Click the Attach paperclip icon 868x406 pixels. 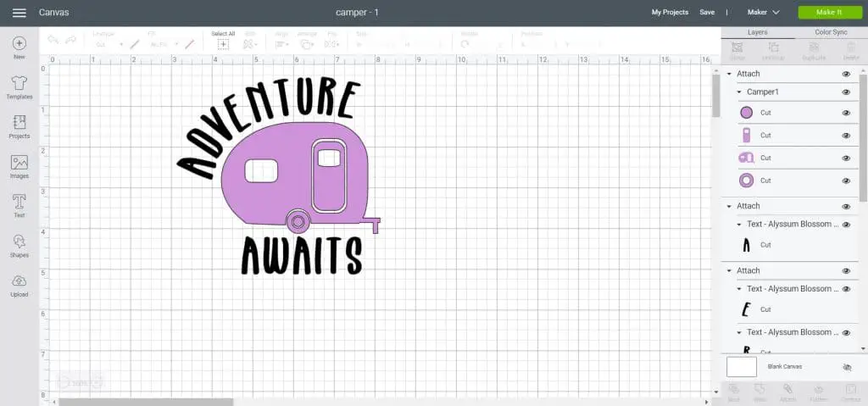pos(787,389)
